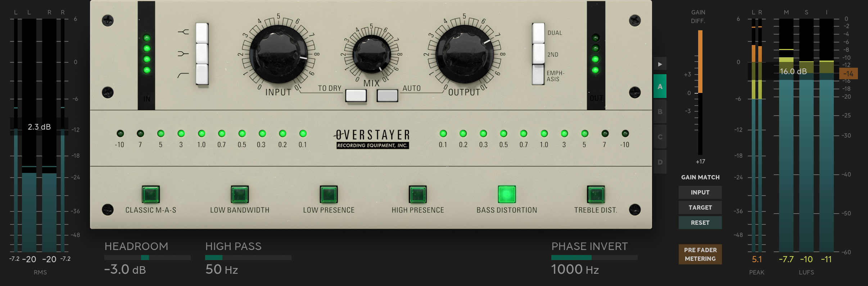Toggle the 2ND rocker switch

point(538,54)
